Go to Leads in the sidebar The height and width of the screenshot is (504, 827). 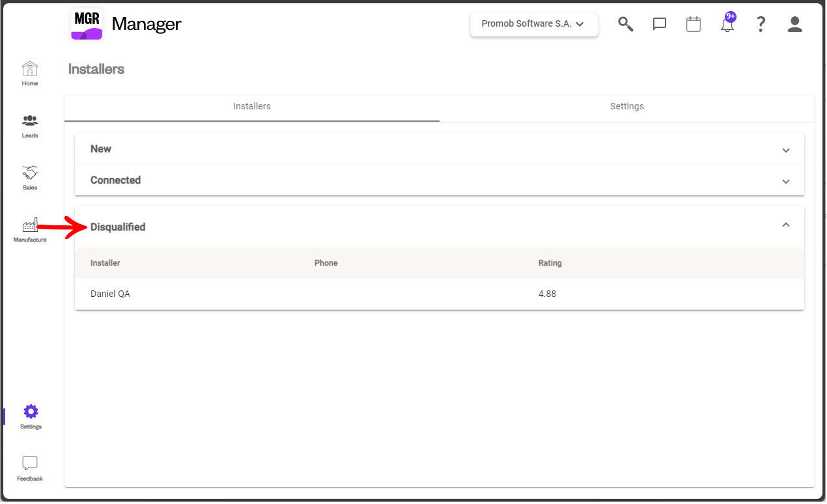click(x=30, y=126)
